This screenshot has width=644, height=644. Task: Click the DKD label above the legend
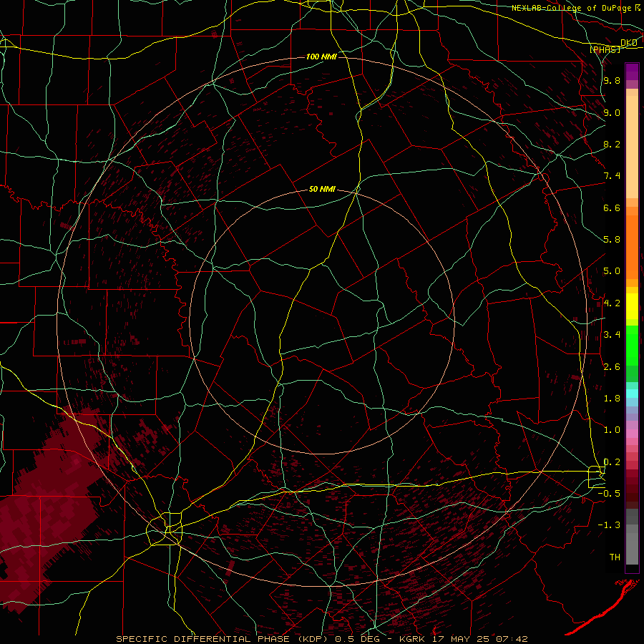point(629,43)
